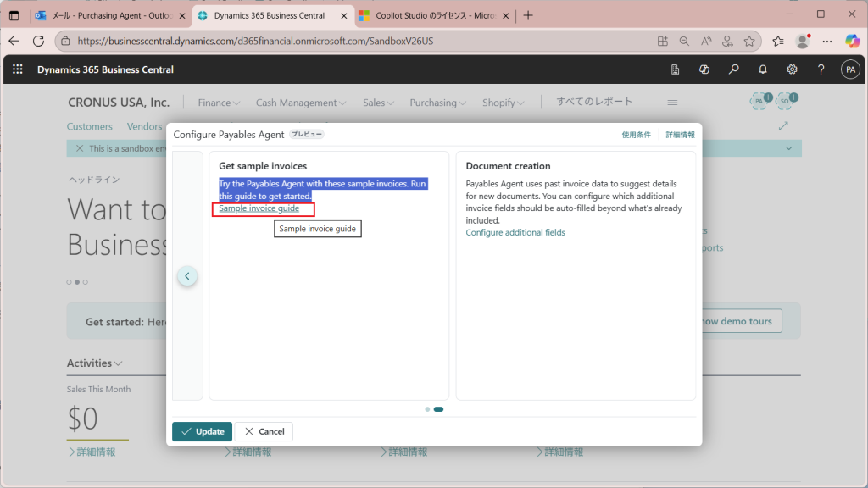
Task: Select the Dynamics 365 Business Central tab
Action: [x=269, y=15]
